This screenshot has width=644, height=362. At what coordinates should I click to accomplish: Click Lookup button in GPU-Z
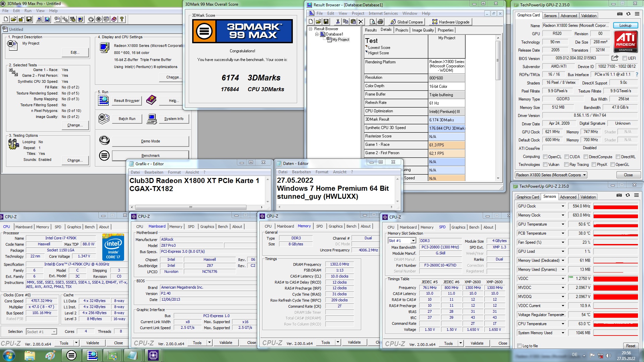pyautogui.click(x=625, y=25)
